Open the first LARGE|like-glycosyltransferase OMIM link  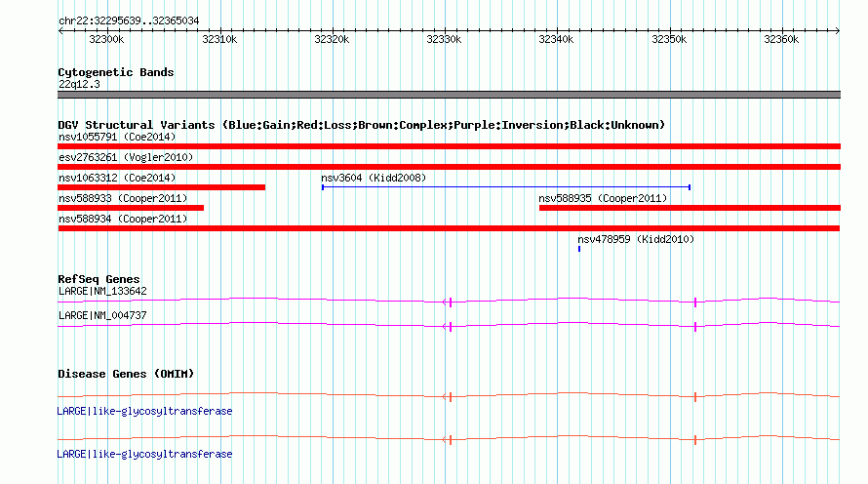144,412
